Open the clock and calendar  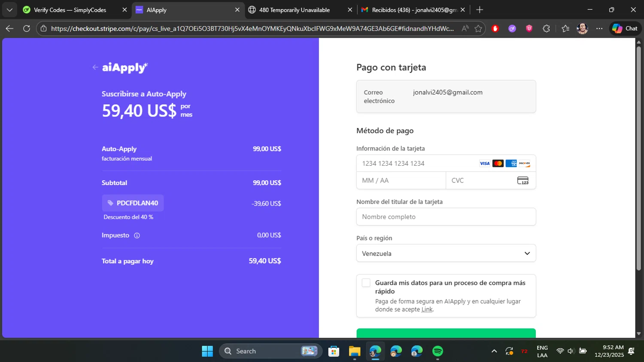click(x=609, y=351)
